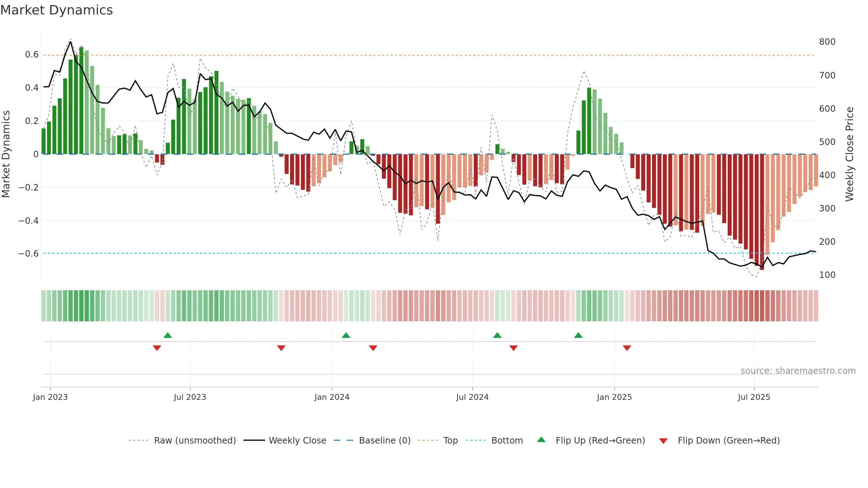Click the Jan 2025 axis label
868x488 pixels.
pyautogui.click(x=614, y=397)
